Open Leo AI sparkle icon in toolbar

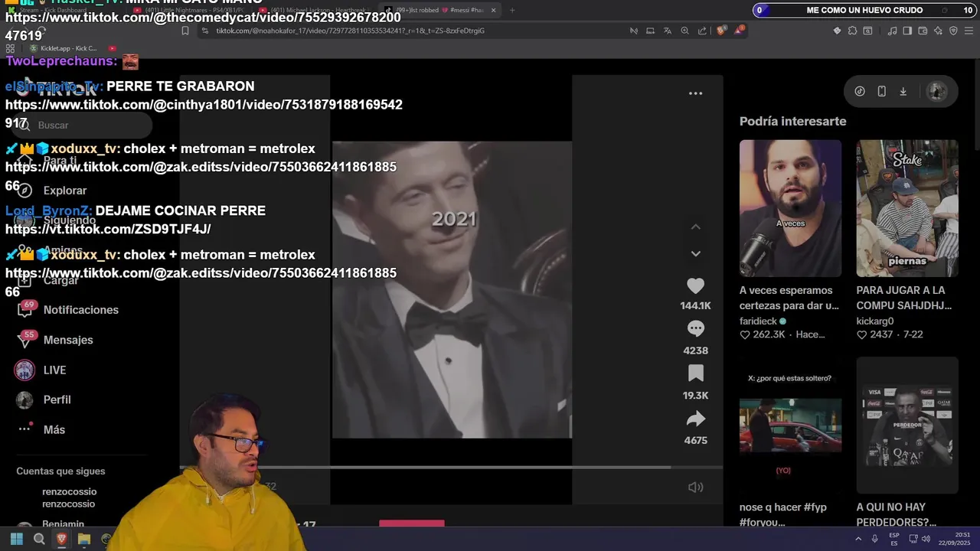pos(938,31)
